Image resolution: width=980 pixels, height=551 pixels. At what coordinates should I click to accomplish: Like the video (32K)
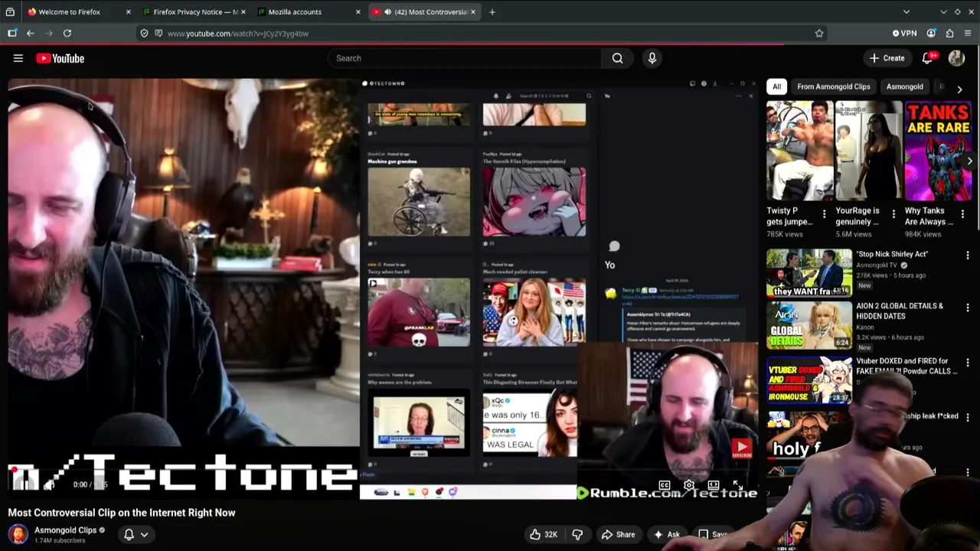click(x=544, y=534)
